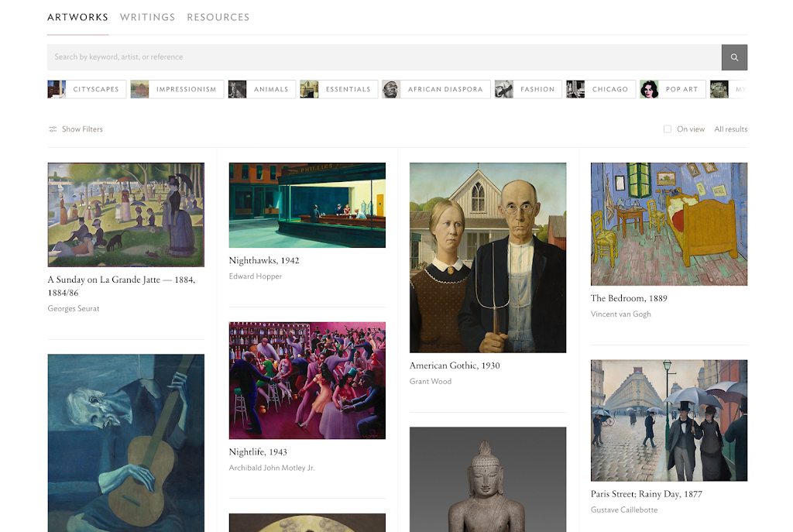Select the Pop Art filter label

pyautogui.click(x=681, y=89)
